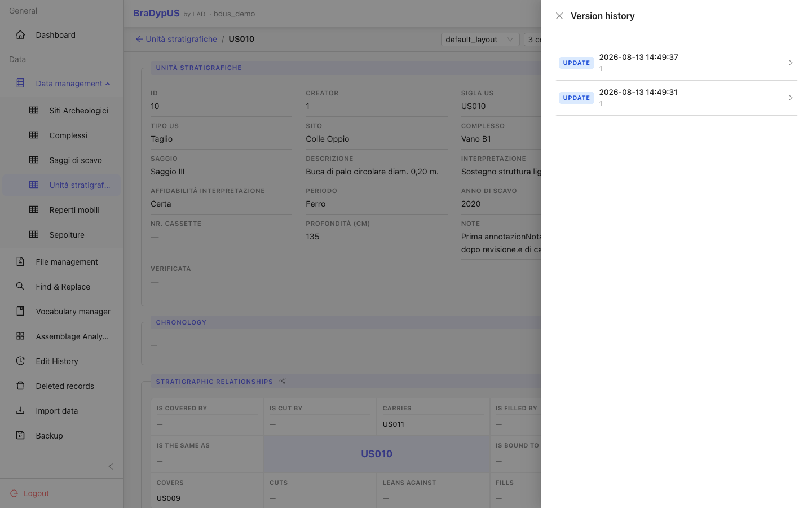This screenshot has height=508, width=812.
Task: Click the UPDATE badge for 14:49:31
Action: (x=576, y=98)
